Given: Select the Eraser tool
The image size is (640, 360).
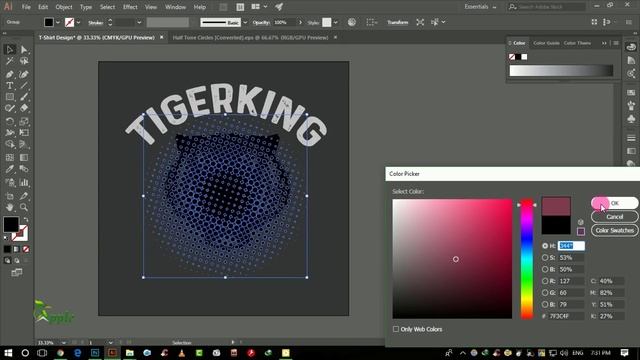Looking at the screenshot, I should (x=24, y=109).
